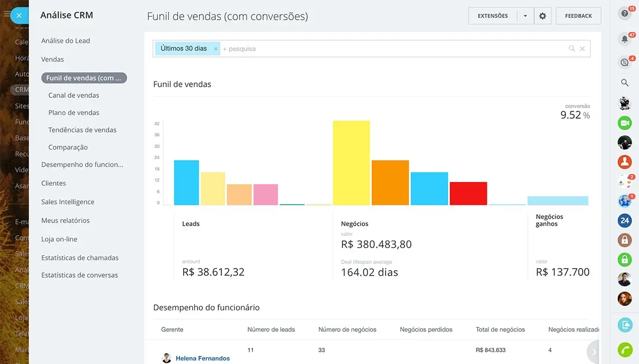Clear the search filter field
Screen dimensions: 639x364
coord(582,48)
